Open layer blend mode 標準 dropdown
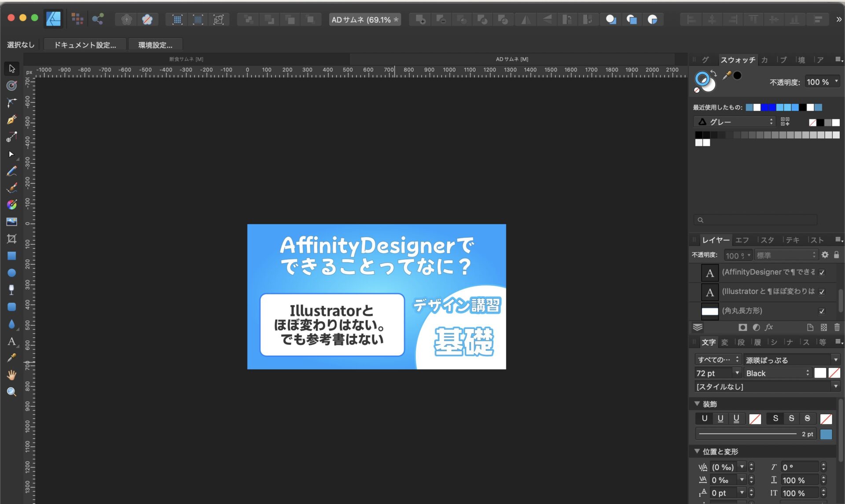The image size is (845, 504). [x=786, y=255]
